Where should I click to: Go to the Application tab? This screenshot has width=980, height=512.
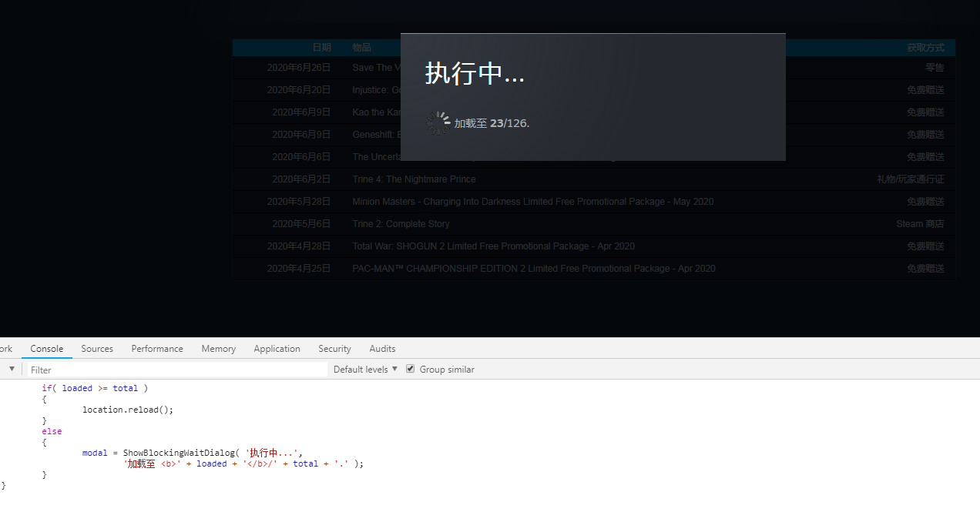pyautogui.click(x=277, y=349)
